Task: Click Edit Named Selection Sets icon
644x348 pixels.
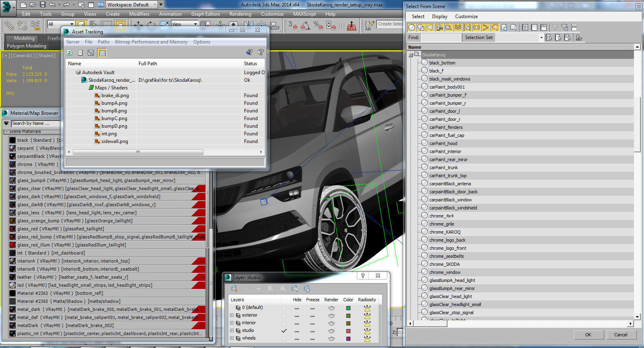Action: pyautogui.click(x=369, y=25)
